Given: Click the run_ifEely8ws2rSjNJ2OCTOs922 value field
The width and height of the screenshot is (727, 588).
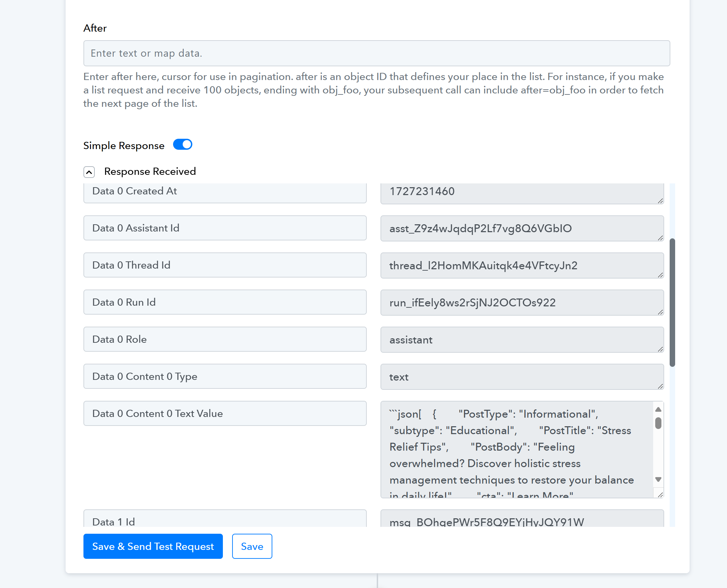Looking at the screenshot, I should (522, 303).
